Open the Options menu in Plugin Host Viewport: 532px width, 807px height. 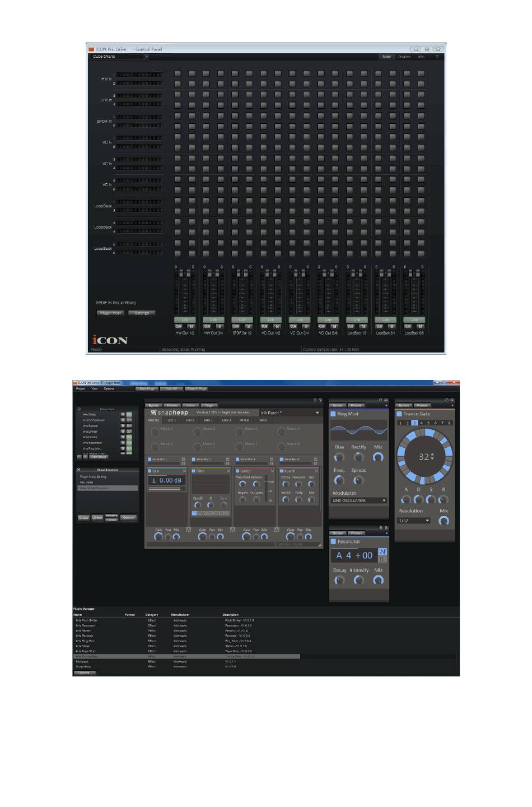point(109,388)
